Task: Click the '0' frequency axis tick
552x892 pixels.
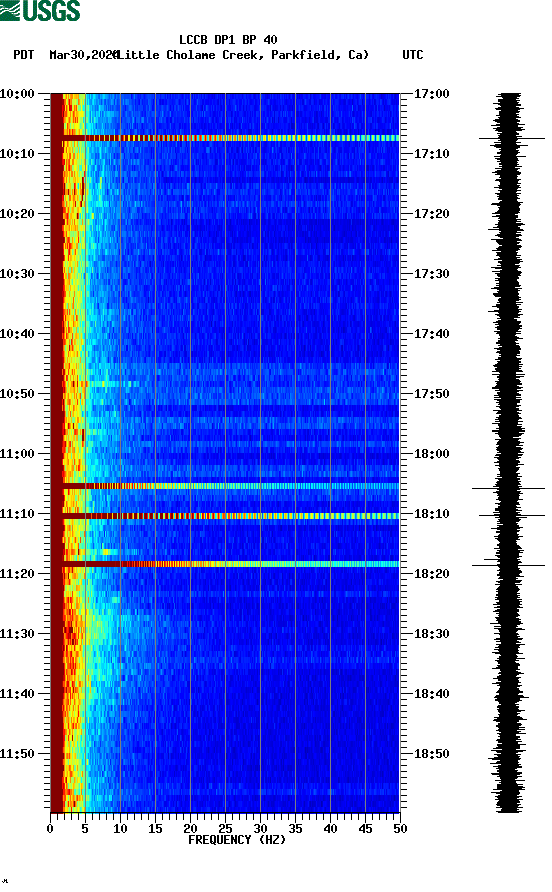Action: point(50,829)
